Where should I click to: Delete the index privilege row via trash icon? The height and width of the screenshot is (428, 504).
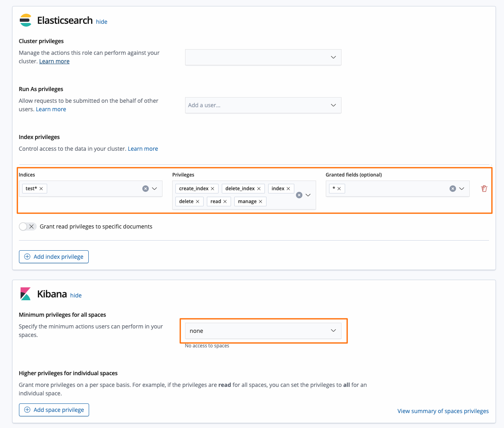(x=484, y=189)
